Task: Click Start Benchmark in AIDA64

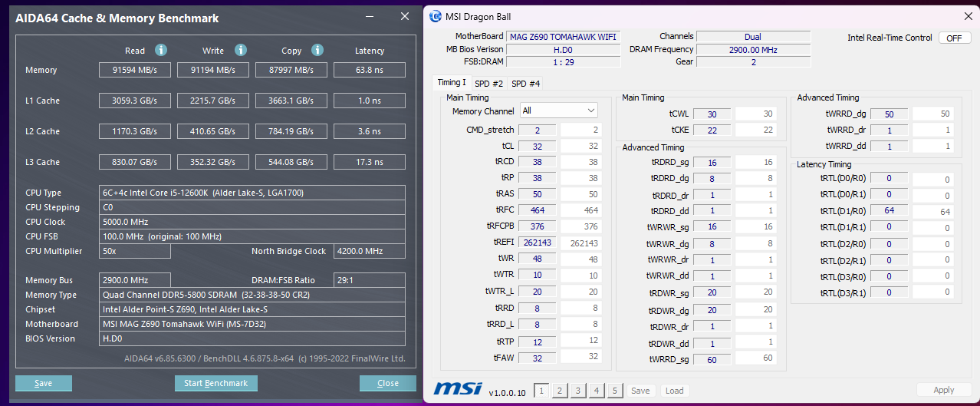Action: (x=216, y=383)
